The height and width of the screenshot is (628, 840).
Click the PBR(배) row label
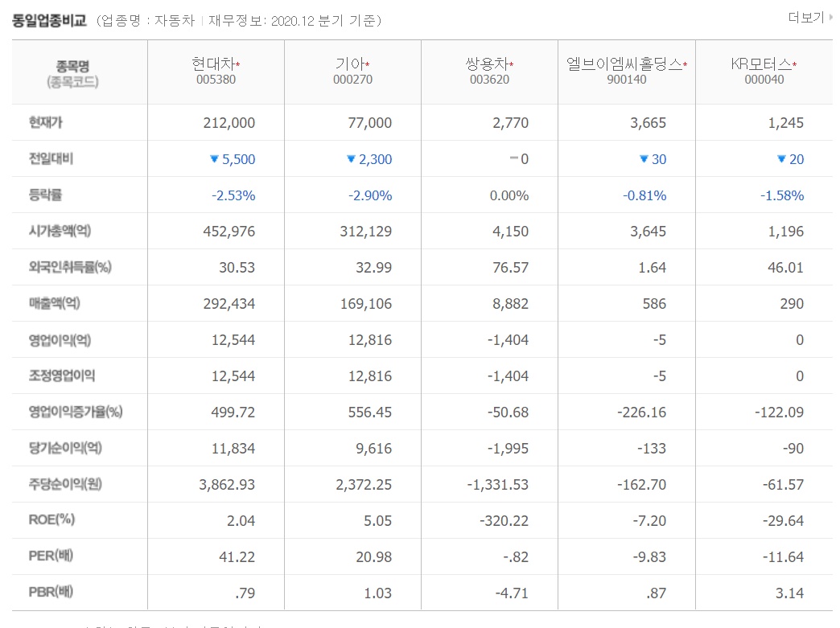(x=51, y=592)
